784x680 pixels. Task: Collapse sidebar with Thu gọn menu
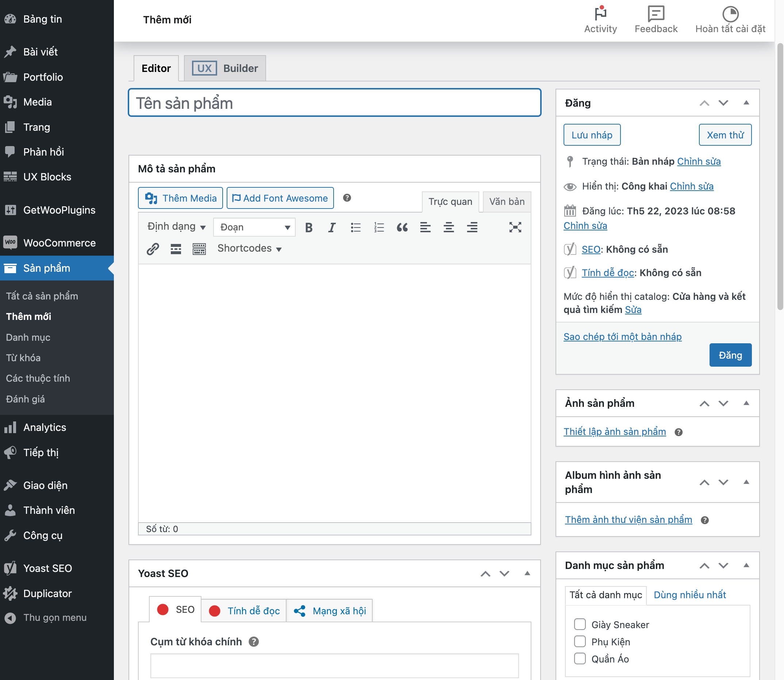tap(57, 618)
